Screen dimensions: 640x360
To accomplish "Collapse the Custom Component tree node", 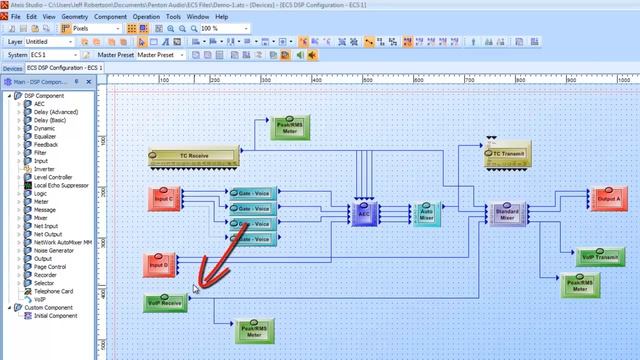I will tap(9, 307).
